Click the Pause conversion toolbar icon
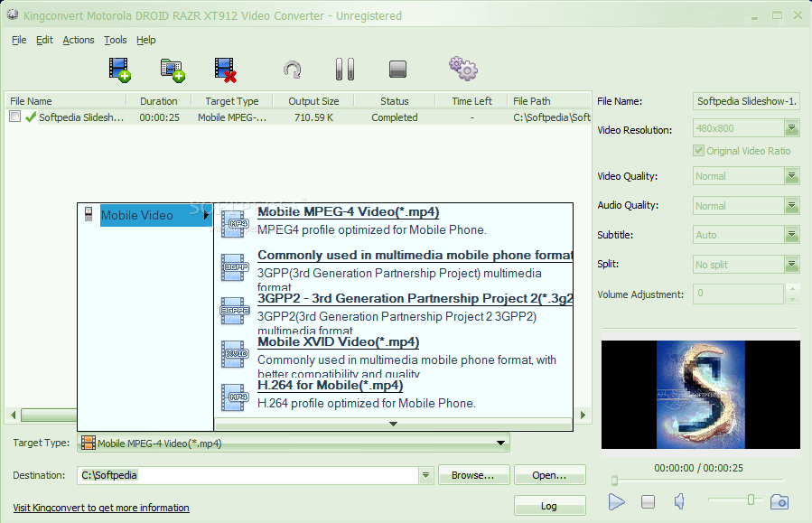 click(344, 69)
